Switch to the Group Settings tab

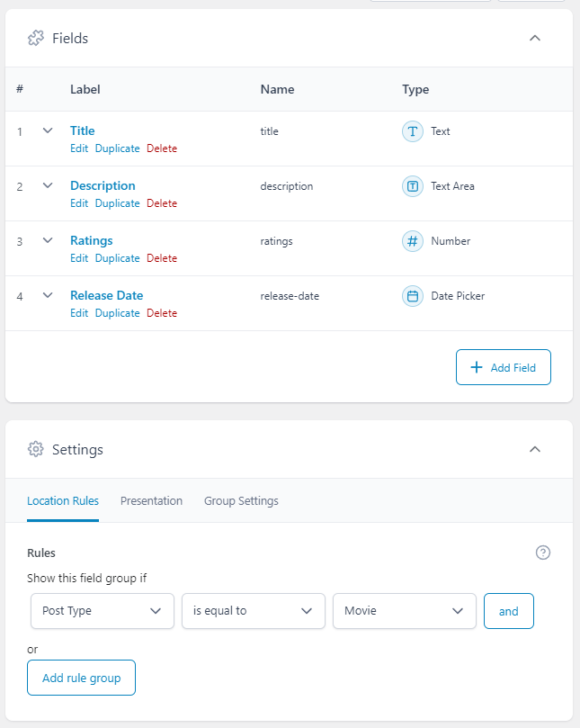[x=241, y=501]
